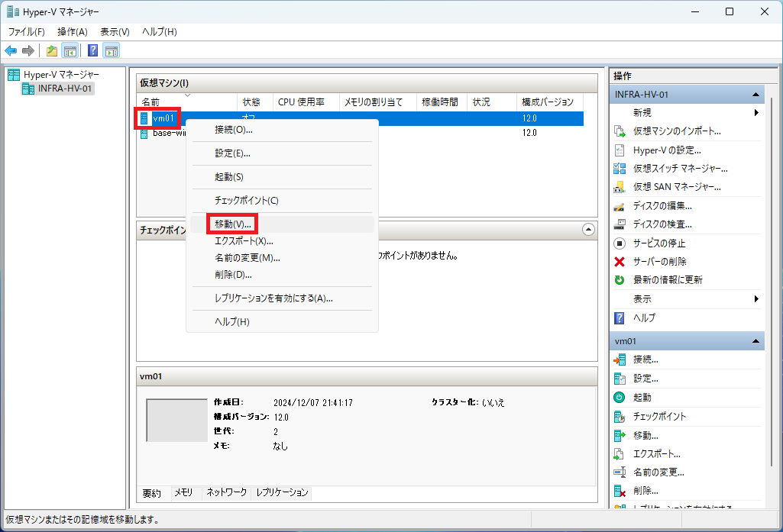783x532 pixels.
Task: Click the サービスの停止 stop icon
Action: [620, 243]
